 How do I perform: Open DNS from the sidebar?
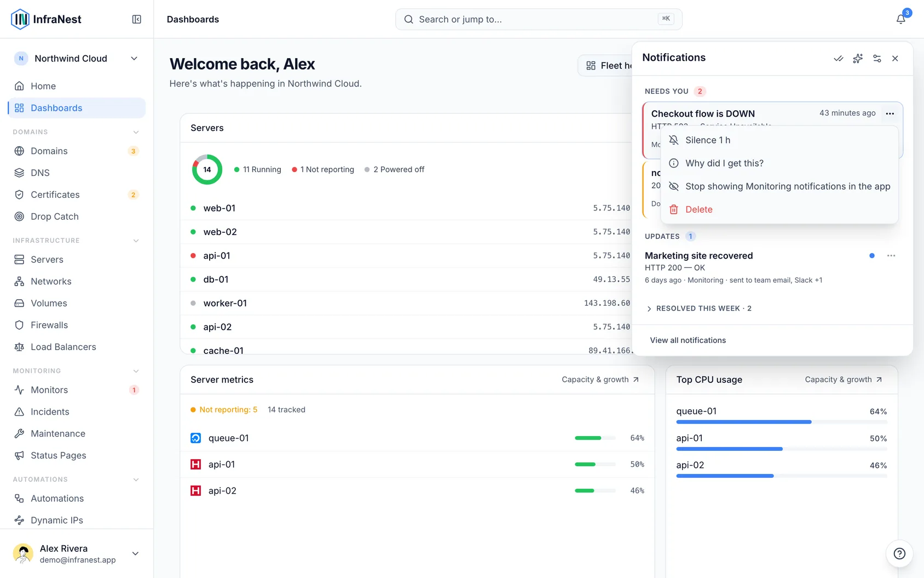point(77,173)
